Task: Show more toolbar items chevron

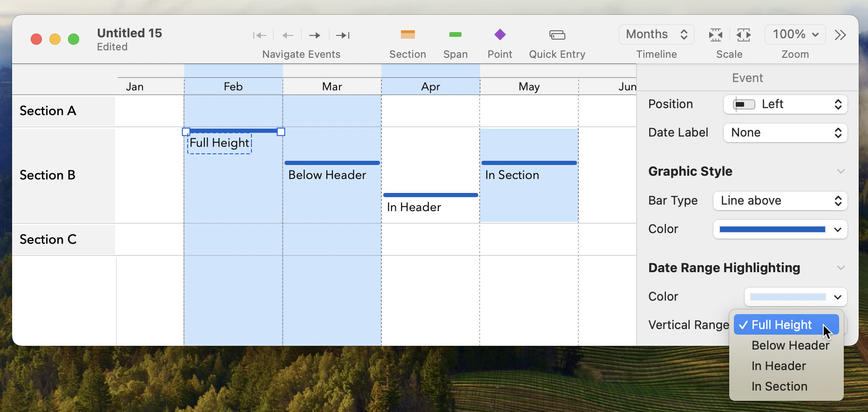Action: pos(840,35)
